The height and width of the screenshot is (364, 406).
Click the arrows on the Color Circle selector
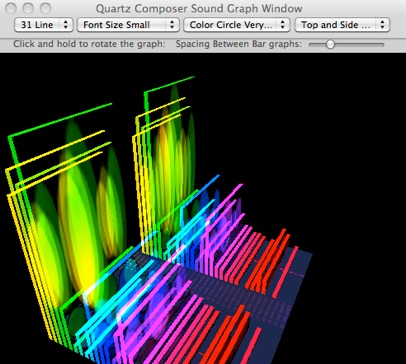point(282,25)
